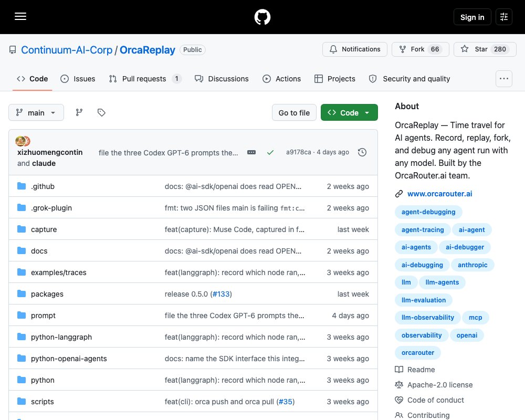This screenshot has height=420, width=525.
Task: View branches icon next to main selector
Action: click(x=79, y=112)
